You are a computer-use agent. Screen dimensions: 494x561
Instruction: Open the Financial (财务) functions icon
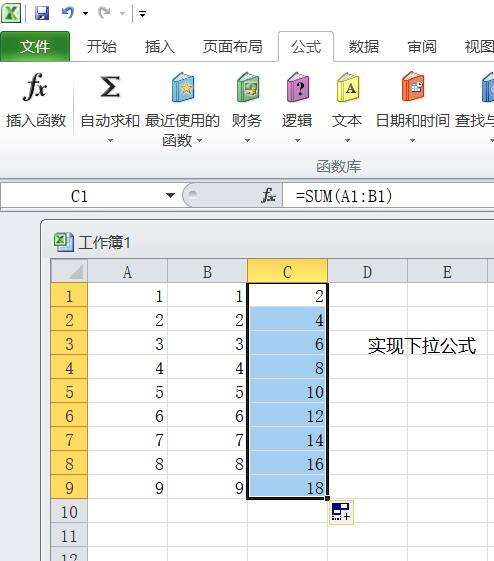click(x=248, y=87)
